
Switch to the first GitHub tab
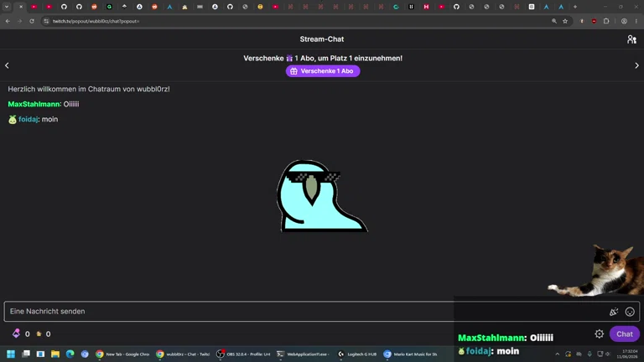click(x=64, y=7)
